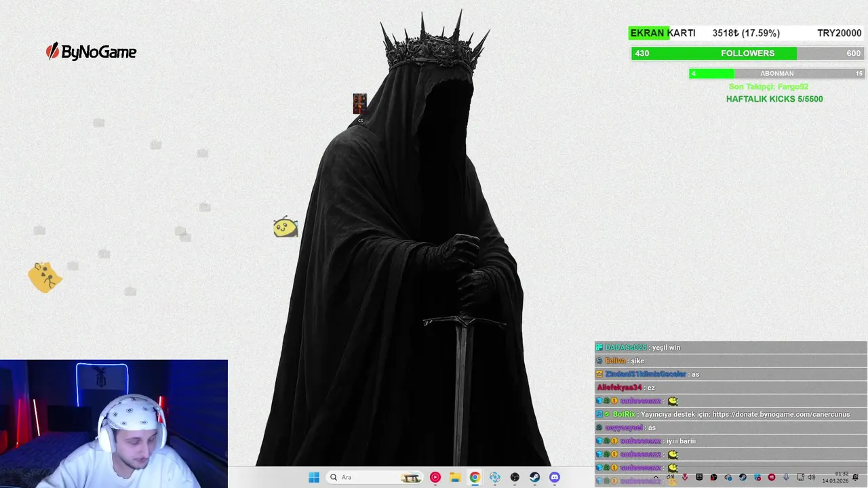Open the notification bell in tray

coord(855,477)
